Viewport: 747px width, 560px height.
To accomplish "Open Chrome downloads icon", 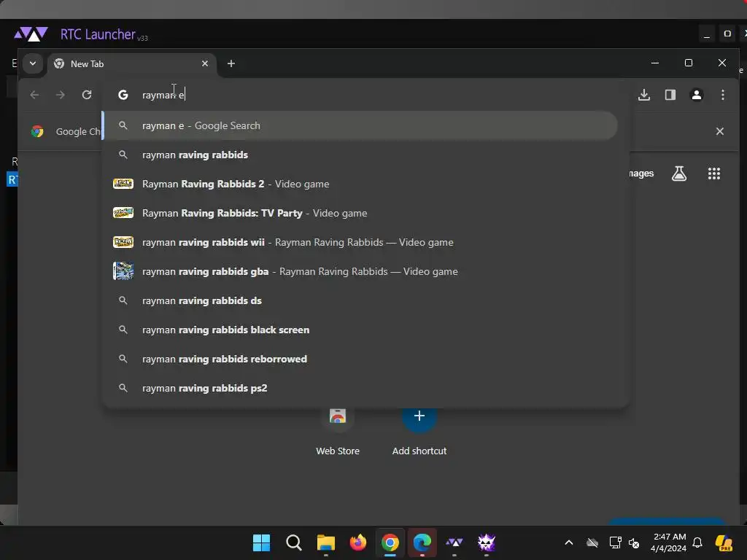I will point(644,95).
